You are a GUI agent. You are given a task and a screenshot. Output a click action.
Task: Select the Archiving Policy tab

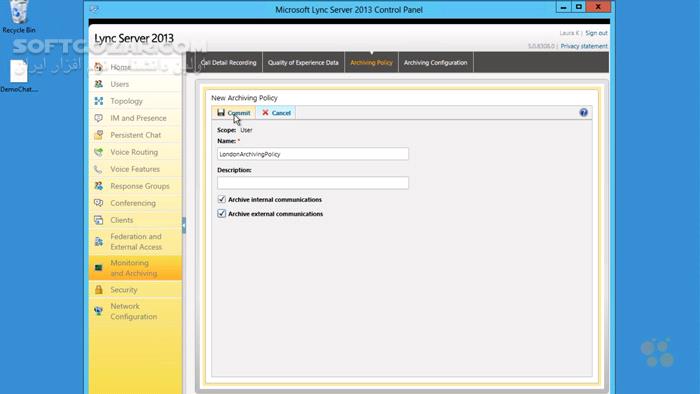tap(371, 62)
